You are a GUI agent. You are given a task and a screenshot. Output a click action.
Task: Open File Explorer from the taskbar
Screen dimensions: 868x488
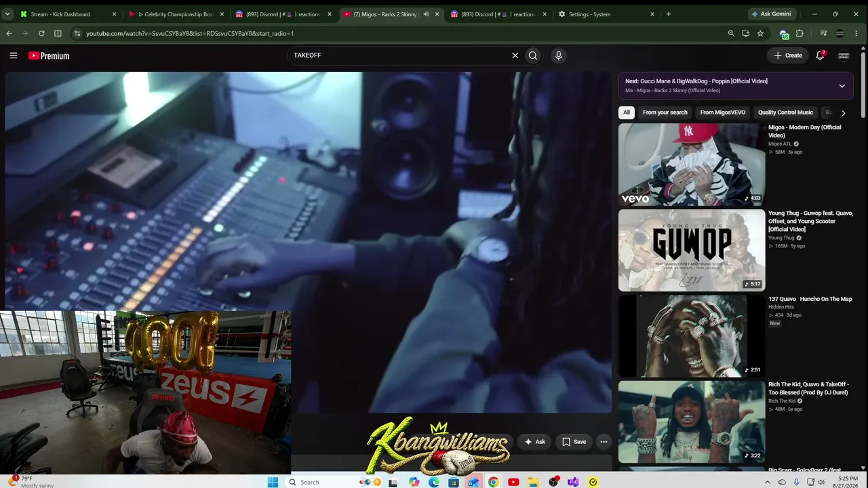click(534, 482)
